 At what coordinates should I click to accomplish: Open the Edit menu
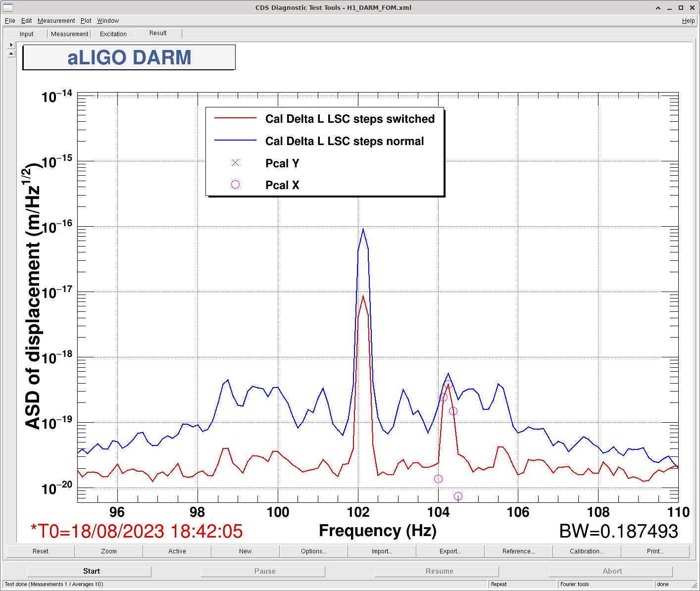tap(26, 21)
